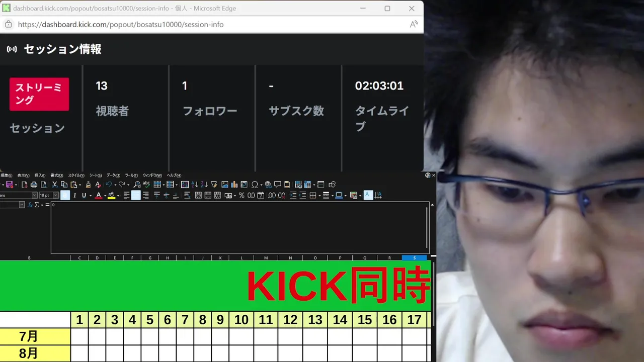Toggle Freeze Rows and Columns
644x362 pixels.
coord(307,185)
